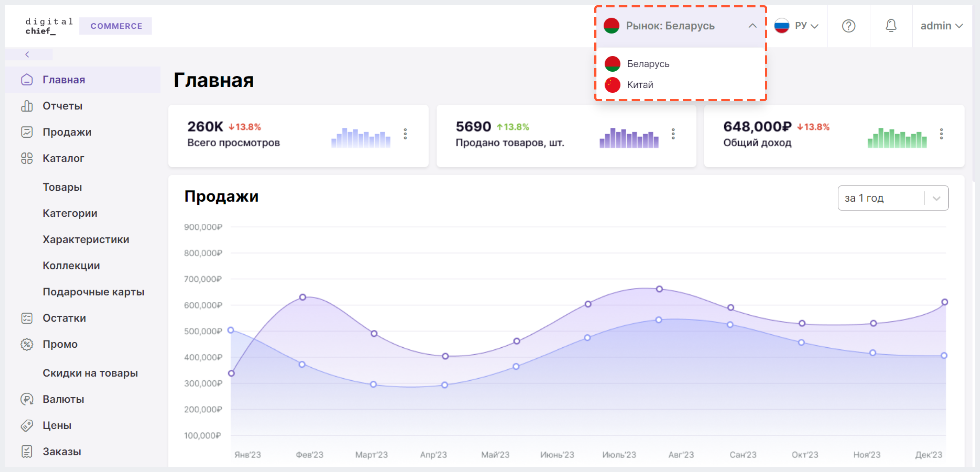Click the 648,000₽ total income value
Screen dimensions: 980x472
[757, 126]
